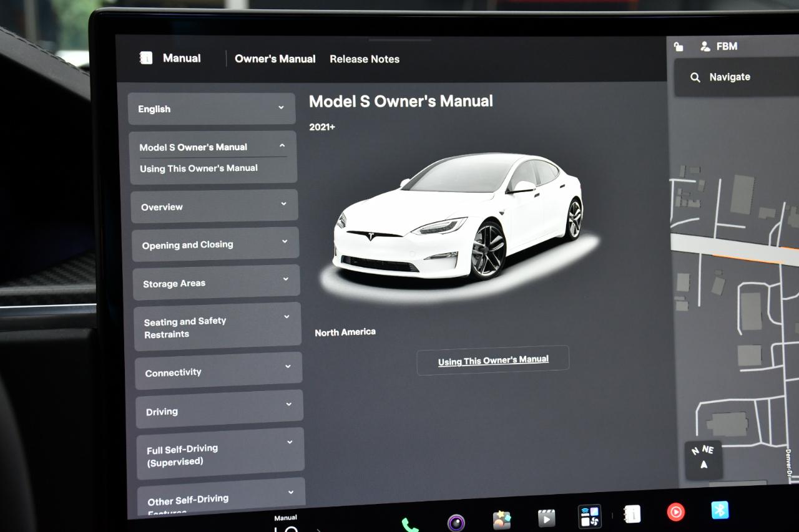The image size is (799, 532).
Task: Expand the Storage Areas section
Action: 217,283
